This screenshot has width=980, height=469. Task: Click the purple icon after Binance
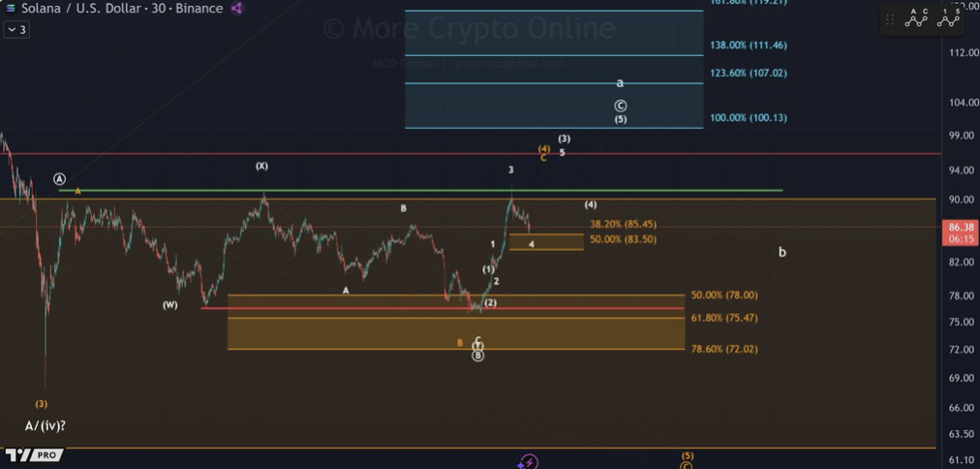(x=236, y=9)
